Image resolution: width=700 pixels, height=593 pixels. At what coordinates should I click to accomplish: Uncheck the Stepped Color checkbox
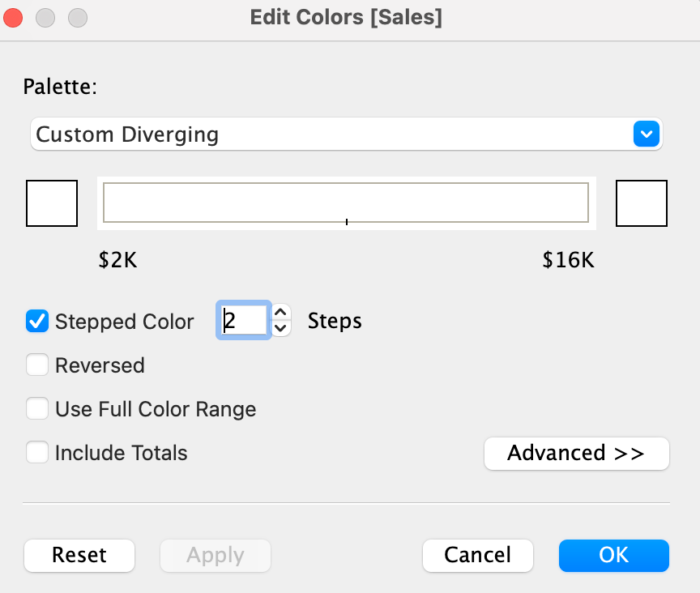pyautogui.click(x=37, y=322)
